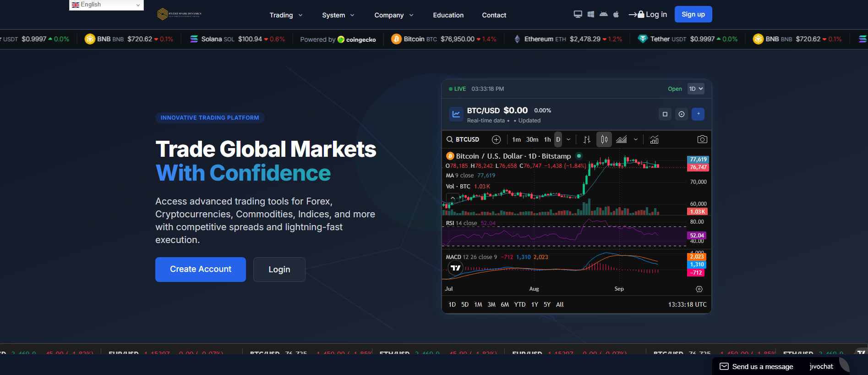This screenshot has height=375, width=868.
Task: Click the Tether coin icon in the price ticker
Action: 643,39
